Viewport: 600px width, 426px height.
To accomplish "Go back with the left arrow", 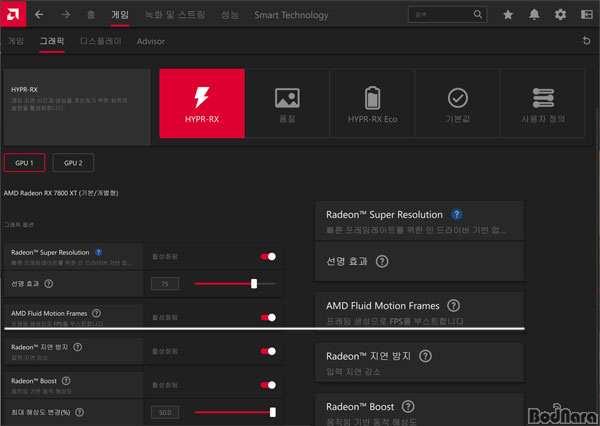I will 39,15.
